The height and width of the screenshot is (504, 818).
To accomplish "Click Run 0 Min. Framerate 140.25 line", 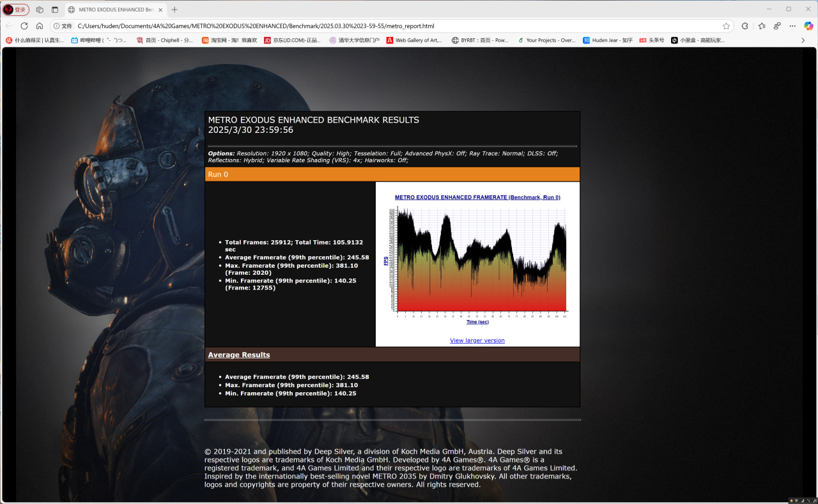I will tap(291, 284).
